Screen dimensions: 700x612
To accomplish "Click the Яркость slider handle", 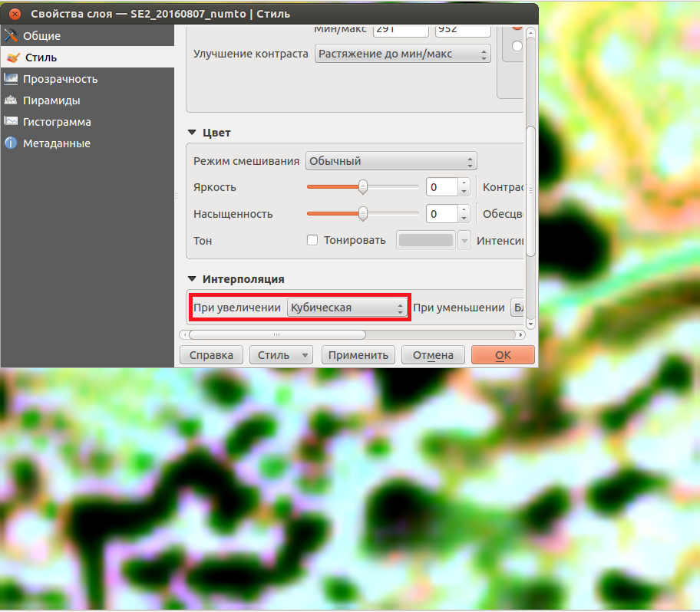I will tap(363, 187).
